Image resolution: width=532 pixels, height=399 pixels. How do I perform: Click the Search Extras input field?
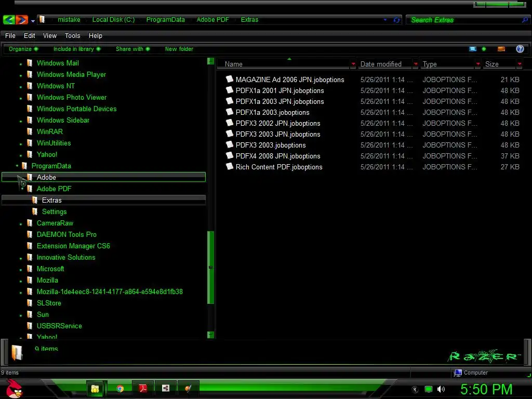(x=465, y=20)
